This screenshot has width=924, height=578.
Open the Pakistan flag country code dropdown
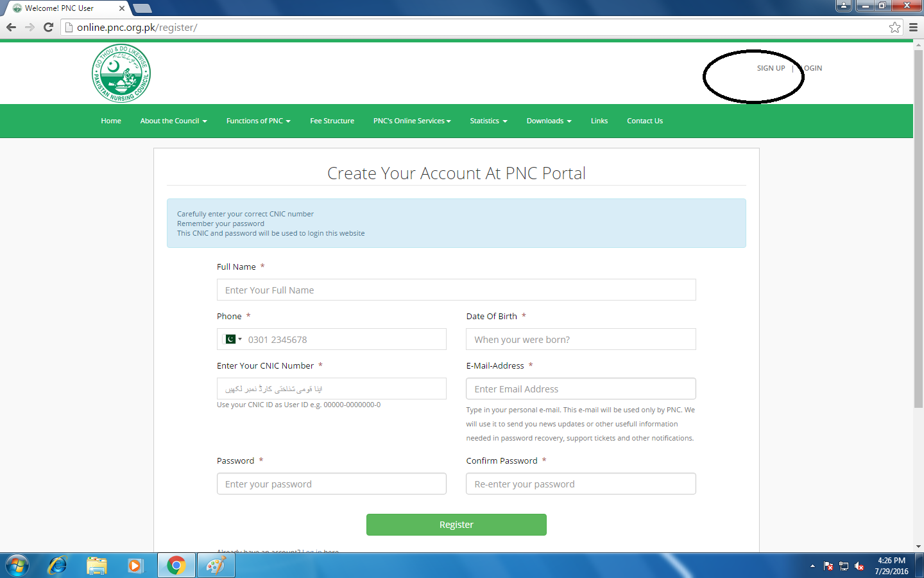click(232, 339)
